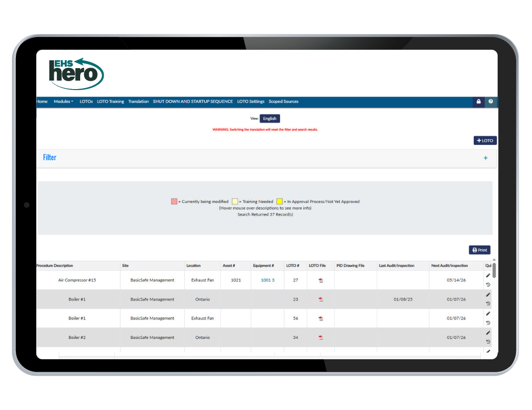Click the EHS Hero logo
Image resolution: width=532 pixels, height=410 pixels.
coord(76,74)
